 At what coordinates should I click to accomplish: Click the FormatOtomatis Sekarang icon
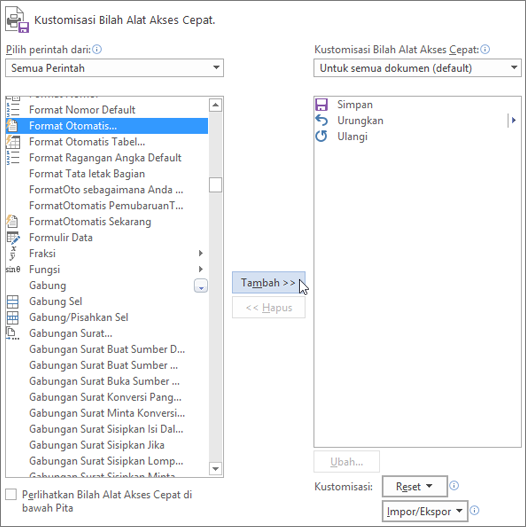point(13,221)
